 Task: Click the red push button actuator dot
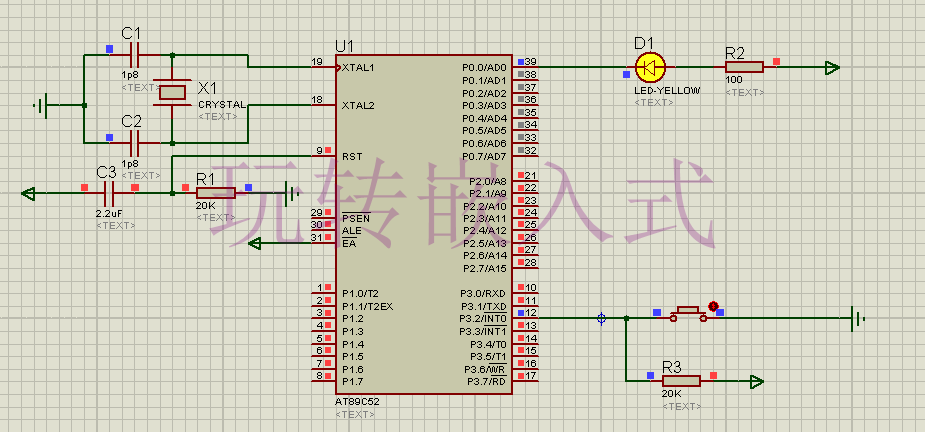coord(713,306)
